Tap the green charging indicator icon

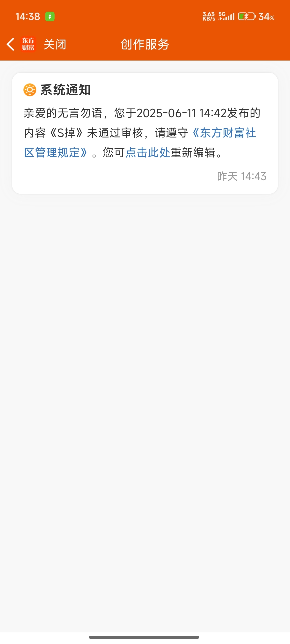pos(50,16)
